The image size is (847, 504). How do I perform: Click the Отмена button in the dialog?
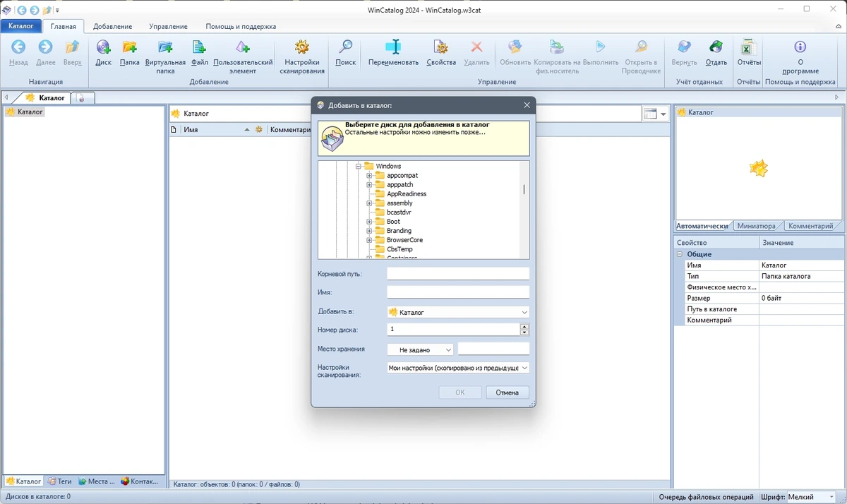[507, 392]
